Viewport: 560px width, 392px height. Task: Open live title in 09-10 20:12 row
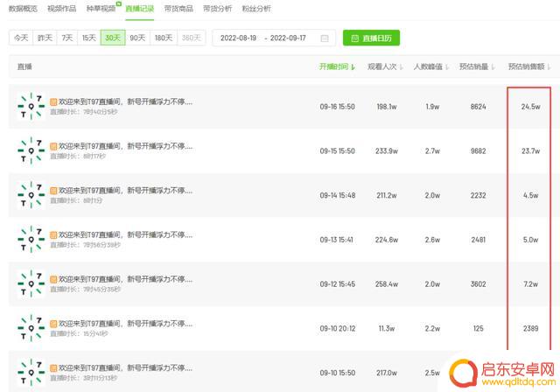point(126,324)
